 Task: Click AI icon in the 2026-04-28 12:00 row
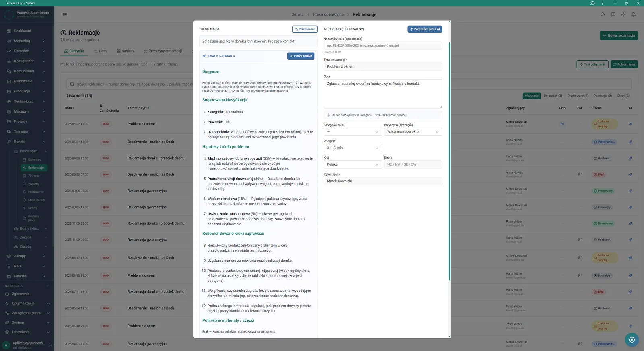coord(630,158)
